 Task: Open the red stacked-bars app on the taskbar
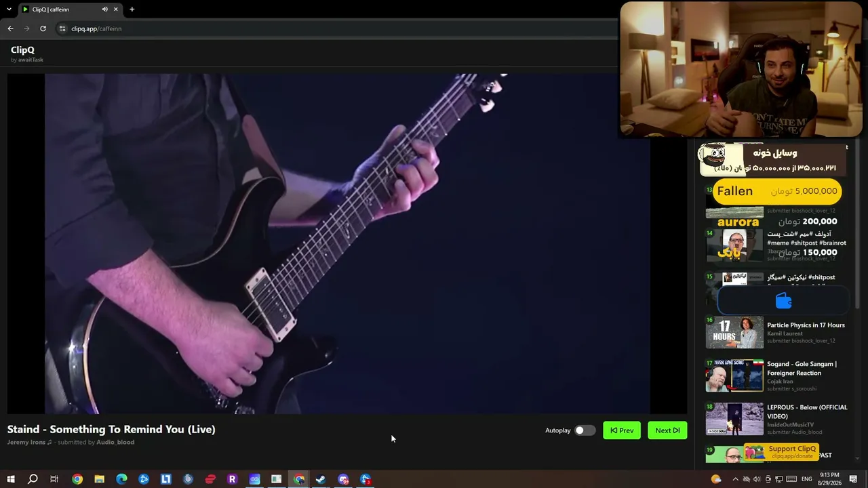(x=210, y=479)
